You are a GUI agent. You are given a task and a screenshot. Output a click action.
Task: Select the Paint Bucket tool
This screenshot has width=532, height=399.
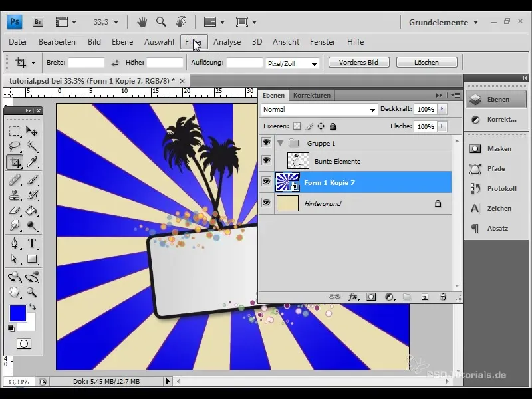(x=32, y=211)
